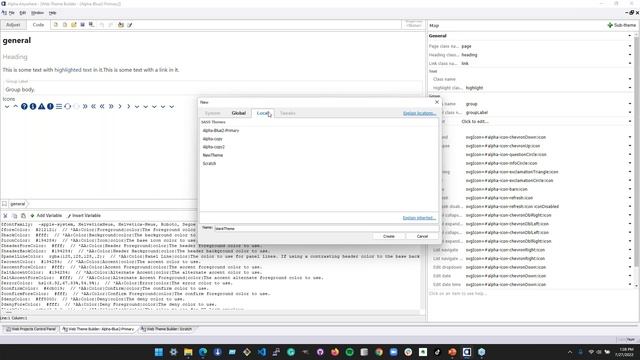Viewport: 640px width, 360px height.
Task: Click the general breadcrumb item
Action: click(18, 204)
